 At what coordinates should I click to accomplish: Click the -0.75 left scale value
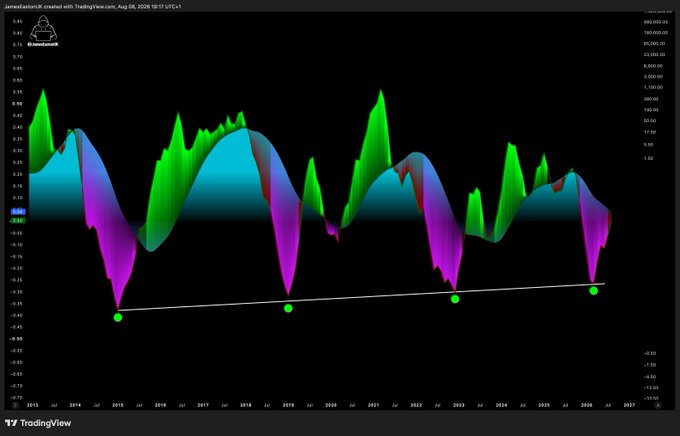tap(17, 397)
